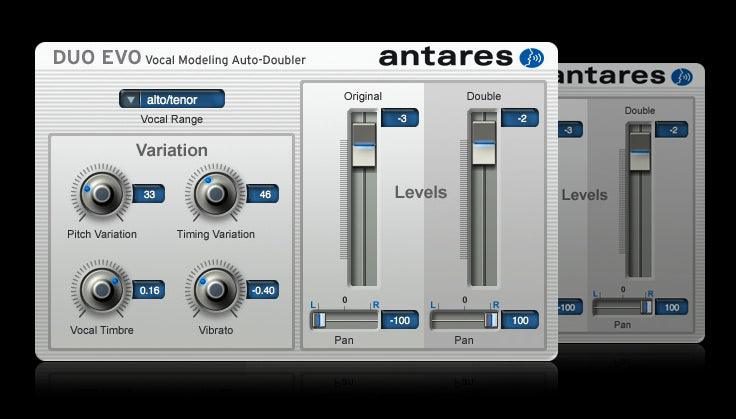Click the 'Levels' label in front window
736x419 pixels.
[421, 192]
